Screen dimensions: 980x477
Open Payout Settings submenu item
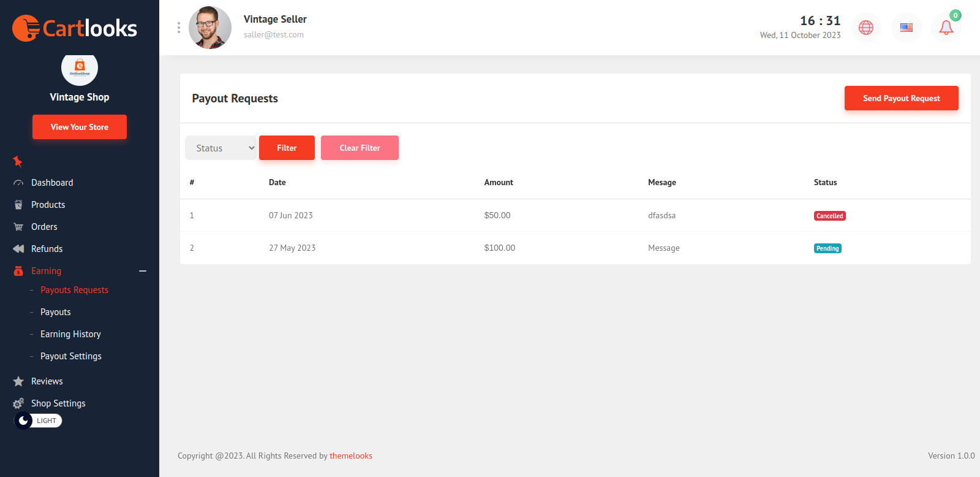tap(71, 356)
